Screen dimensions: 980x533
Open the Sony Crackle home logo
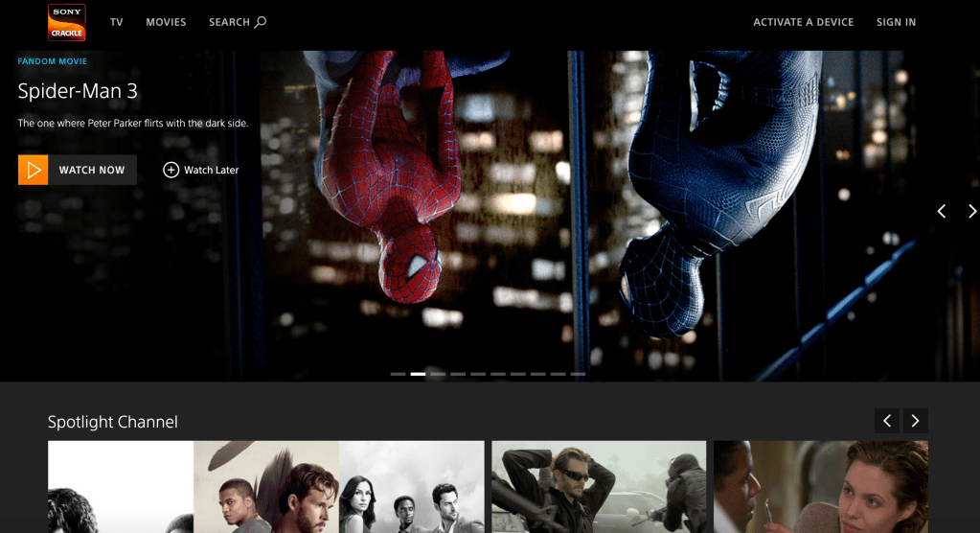coord(67,22)
